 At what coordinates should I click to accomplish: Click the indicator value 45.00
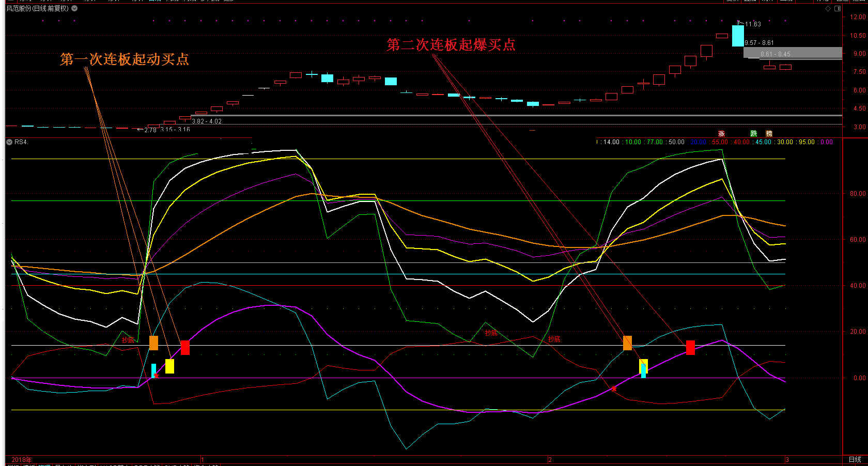[x=763, y=142]
